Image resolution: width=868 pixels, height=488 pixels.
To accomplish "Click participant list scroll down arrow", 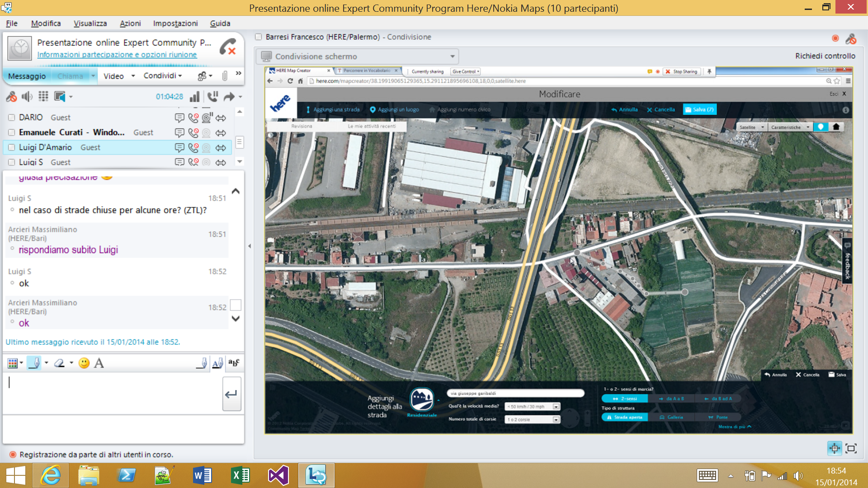I will click(240, 161).
